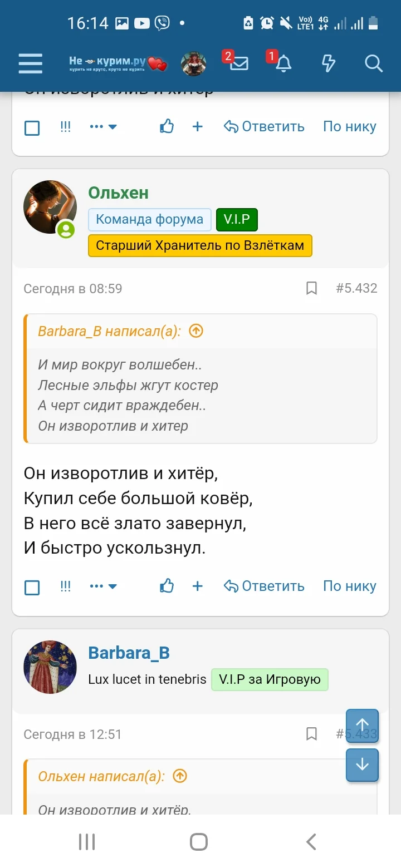Report Ольхен's post via the !!! icon
Image resolution: width=401 pixels, height=868 pixels.
(x=65, y=586)
